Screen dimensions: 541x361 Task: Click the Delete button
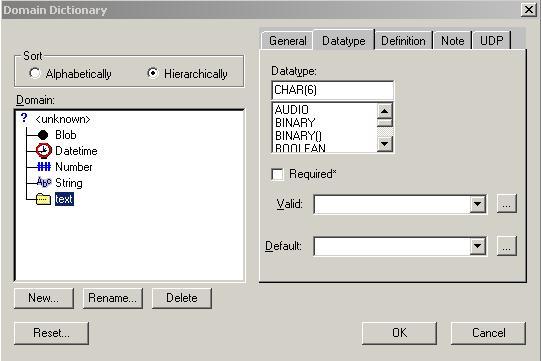coord(182,298)
